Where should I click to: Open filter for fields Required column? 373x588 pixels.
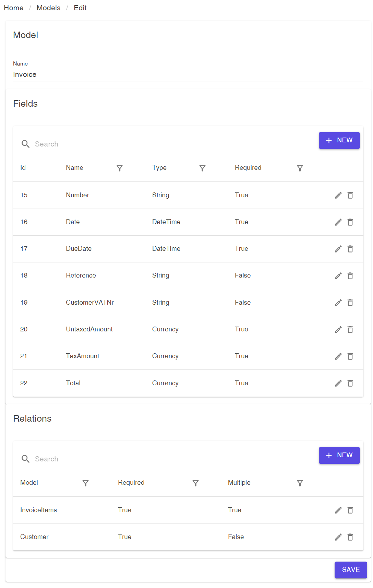pyautogui.click(x=300, y=168)
